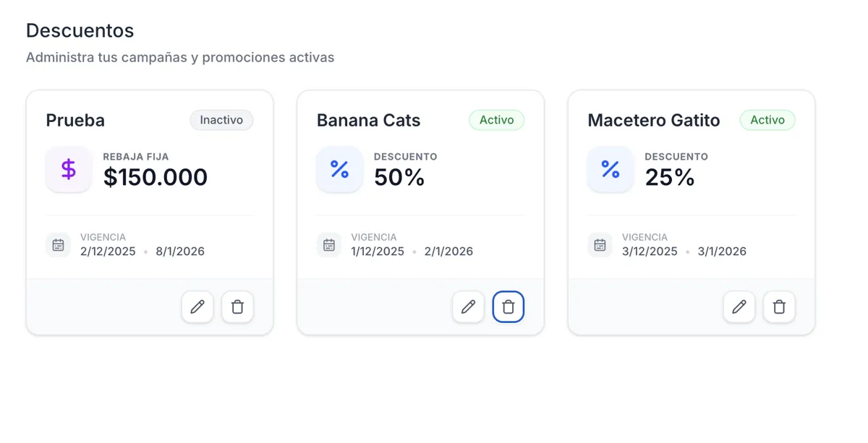Click the purple dollar sign icon
The width and height of the screenshot is (868, 443).
pyautogui.click(x=69, y=169)
